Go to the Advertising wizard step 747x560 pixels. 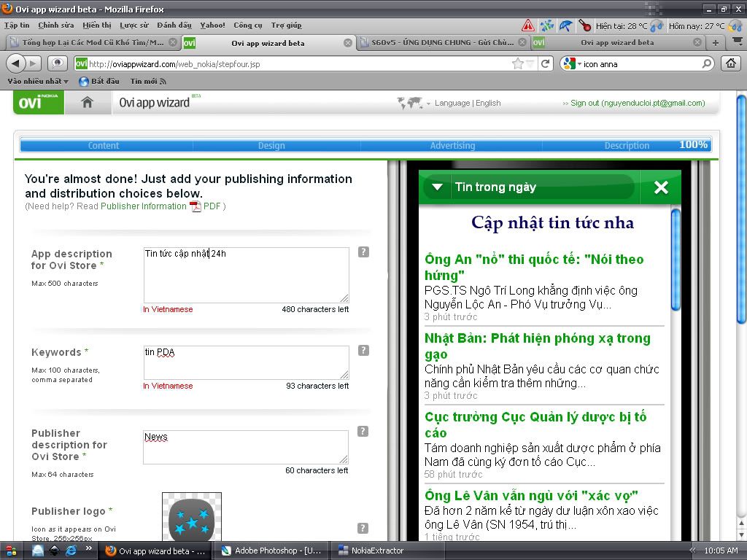(452, 145)
